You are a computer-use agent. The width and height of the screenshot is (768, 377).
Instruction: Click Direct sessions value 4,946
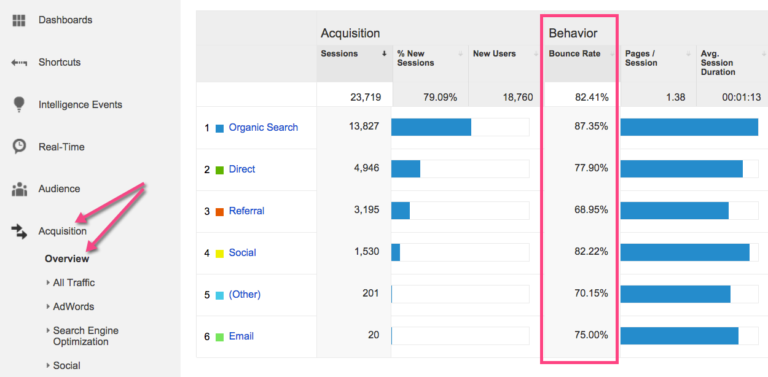367,168
